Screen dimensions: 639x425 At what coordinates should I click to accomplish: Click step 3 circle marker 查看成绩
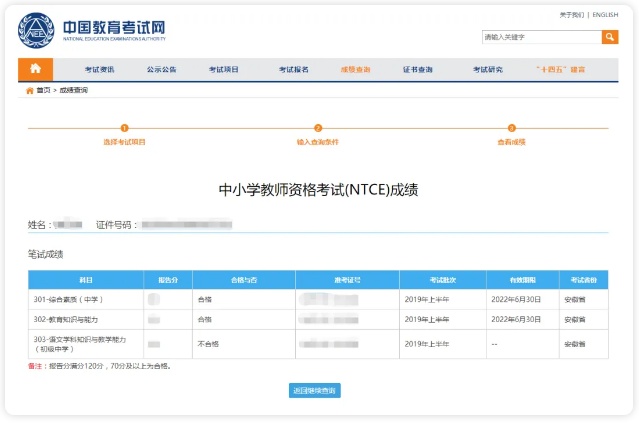point(511,128)
